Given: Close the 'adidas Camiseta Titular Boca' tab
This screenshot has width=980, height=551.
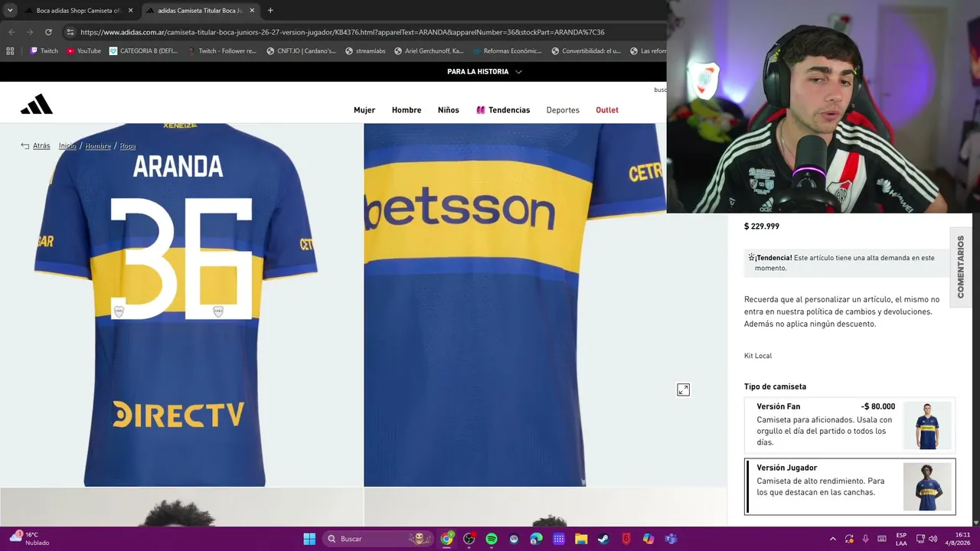Looking at the screenshot, I should [x=252, y=11].
